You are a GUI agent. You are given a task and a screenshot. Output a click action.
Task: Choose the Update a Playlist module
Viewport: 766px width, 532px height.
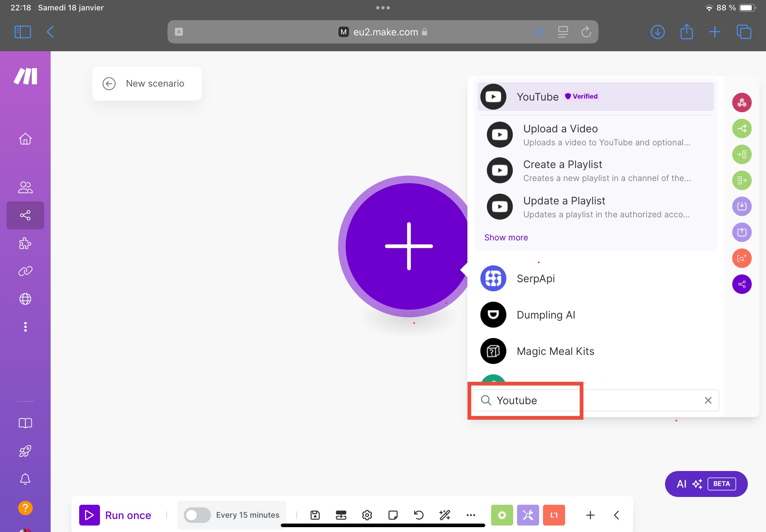596,207
